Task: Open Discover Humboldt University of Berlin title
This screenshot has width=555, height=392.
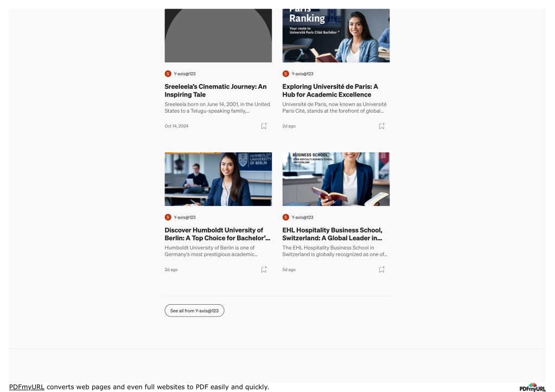Action: (x=218, y=234)
